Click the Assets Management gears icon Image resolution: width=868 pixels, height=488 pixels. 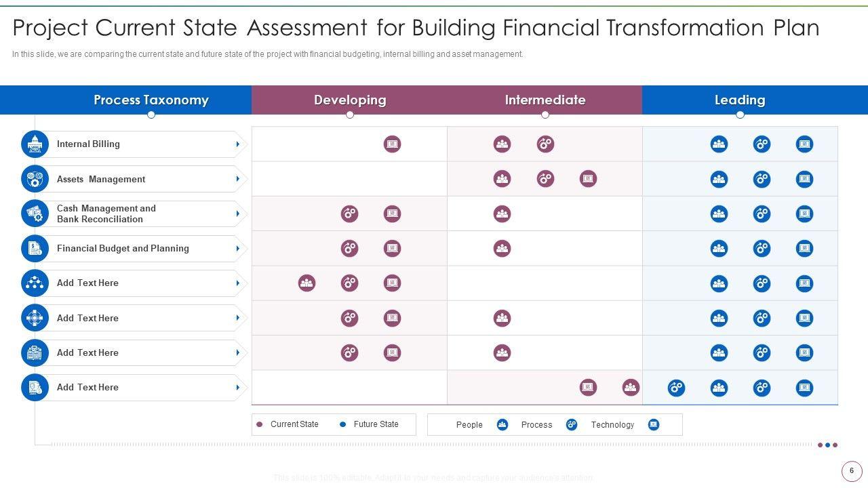35,180
